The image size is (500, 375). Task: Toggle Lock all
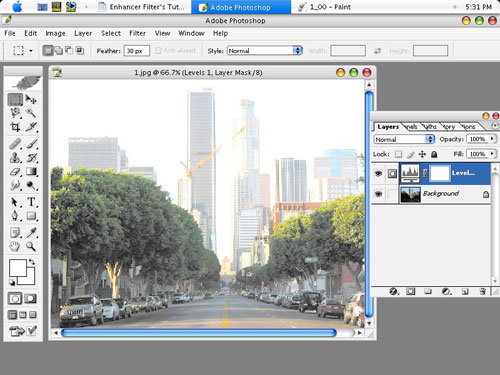click(x=434, y=154)
